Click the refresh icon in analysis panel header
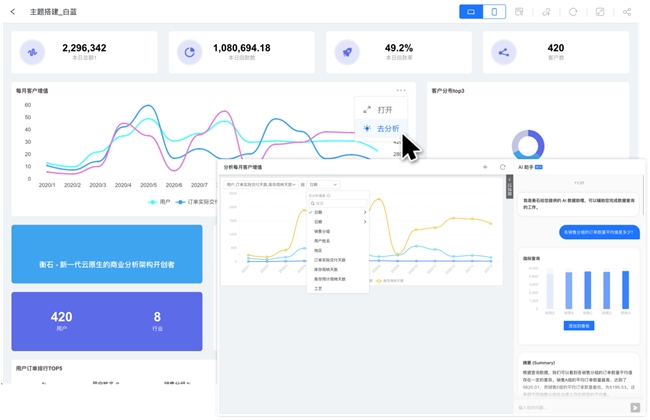The image size is (650, 420). 503,167
